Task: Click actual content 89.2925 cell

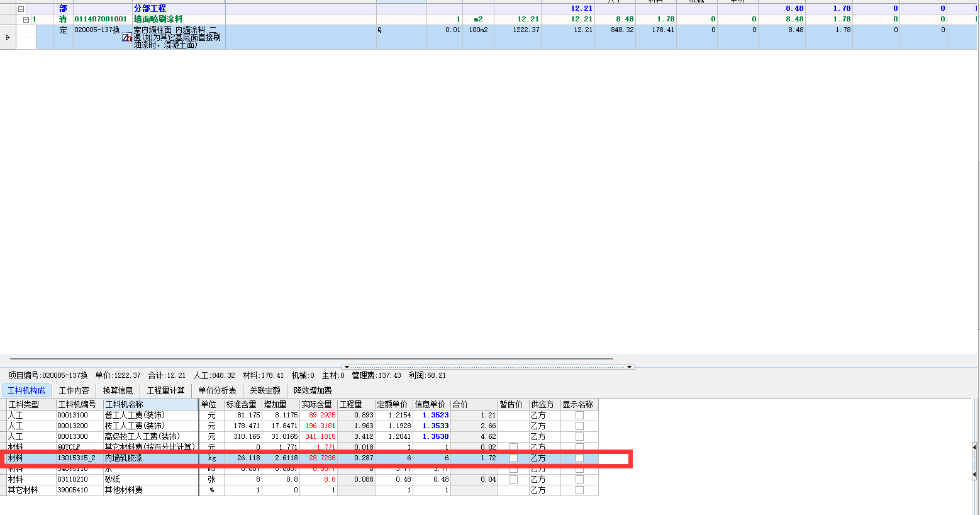Action: (x=320, y=416)
